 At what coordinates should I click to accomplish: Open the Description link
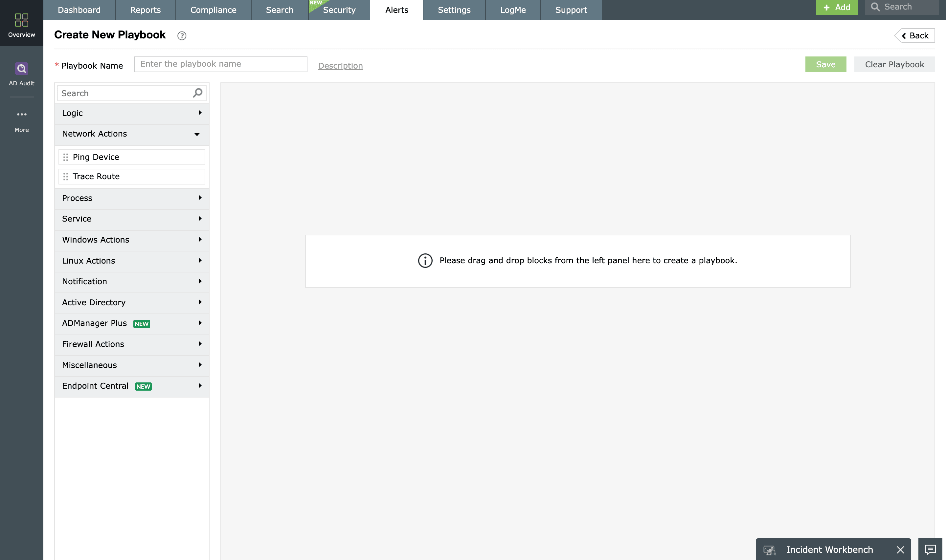pos(340,66)
